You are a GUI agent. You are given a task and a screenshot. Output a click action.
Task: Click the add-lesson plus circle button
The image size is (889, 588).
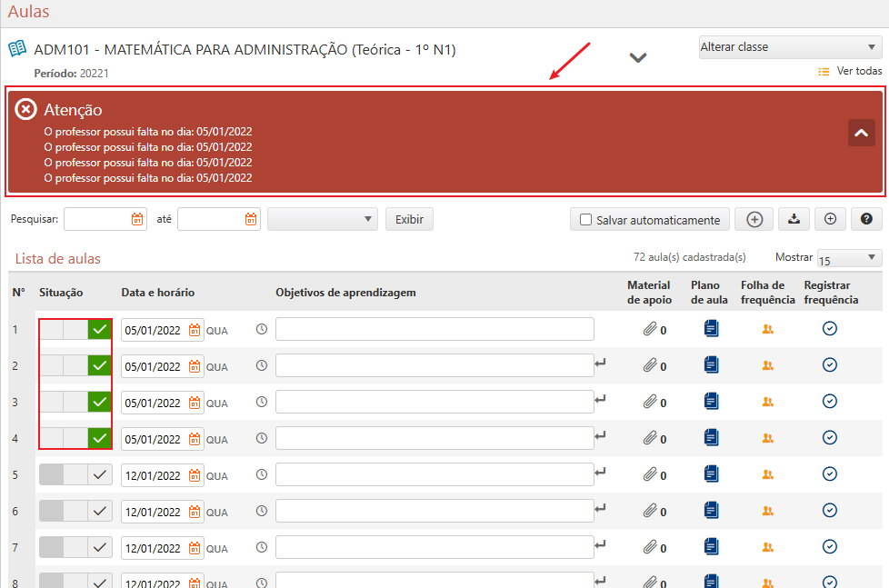(754, 219)
